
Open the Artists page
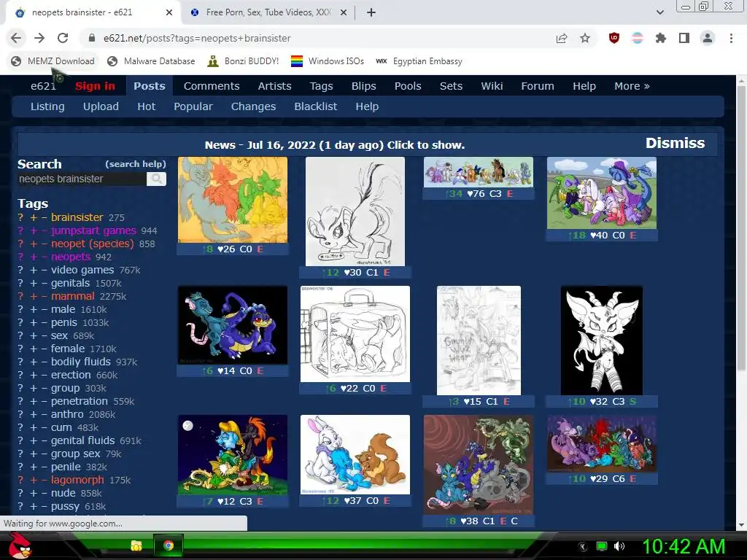(x=274, y=86)
